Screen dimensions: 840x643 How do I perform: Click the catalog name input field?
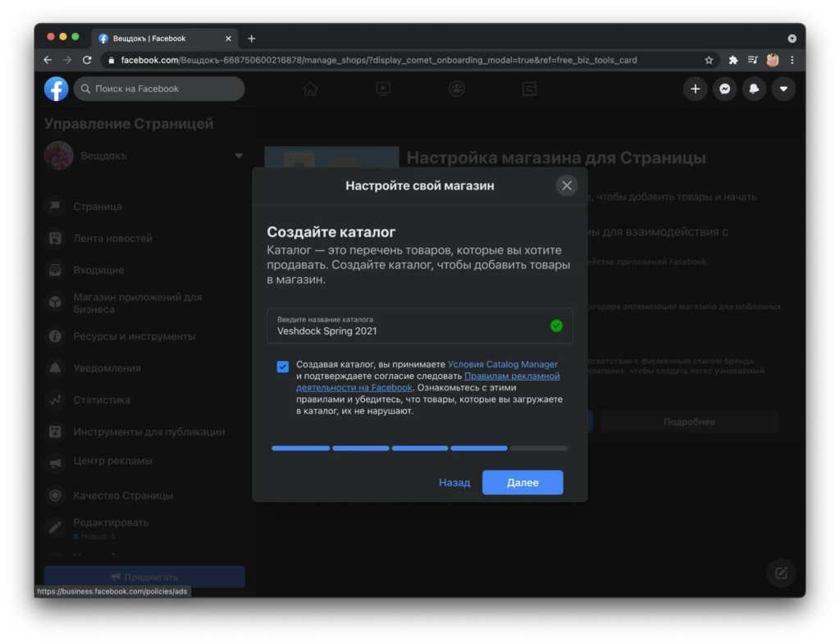click(419, 326)
